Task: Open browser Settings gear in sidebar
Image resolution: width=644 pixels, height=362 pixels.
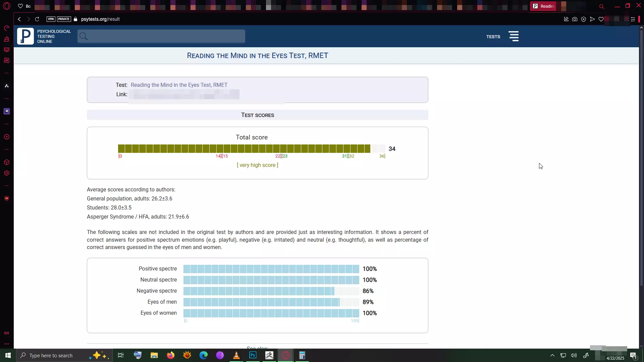Action: (x=6, y=173)
